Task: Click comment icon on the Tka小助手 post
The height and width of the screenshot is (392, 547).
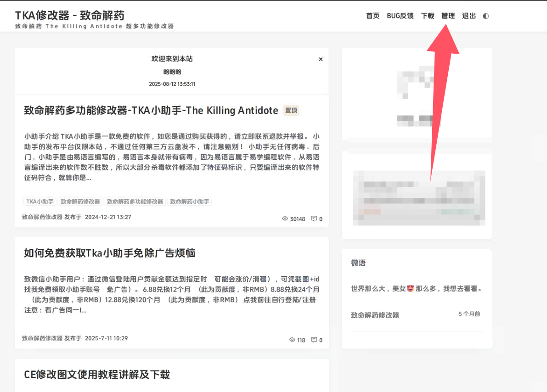Action: coord(314,340)
